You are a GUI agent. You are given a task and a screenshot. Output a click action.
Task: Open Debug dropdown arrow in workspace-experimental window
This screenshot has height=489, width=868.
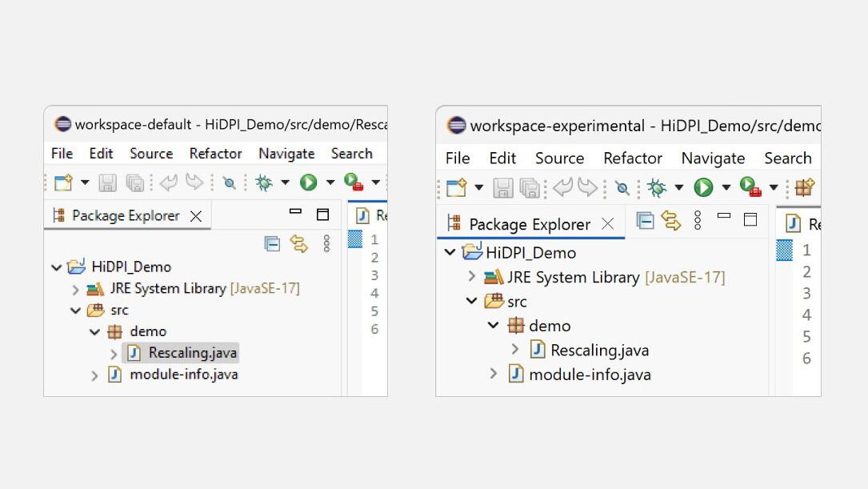pos(679,188)
